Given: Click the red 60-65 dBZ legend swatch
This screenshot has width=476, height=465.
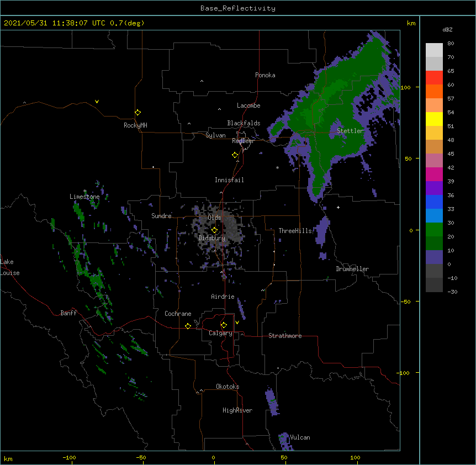Looking at the screenshot, I should click(434, 78).
